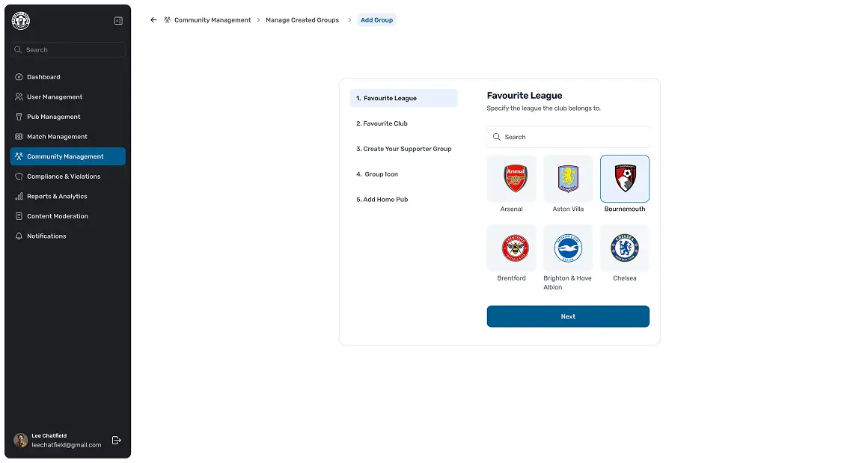Select the Brentford club badge
Screen dimensions: 868x463
tap(512, 248)
